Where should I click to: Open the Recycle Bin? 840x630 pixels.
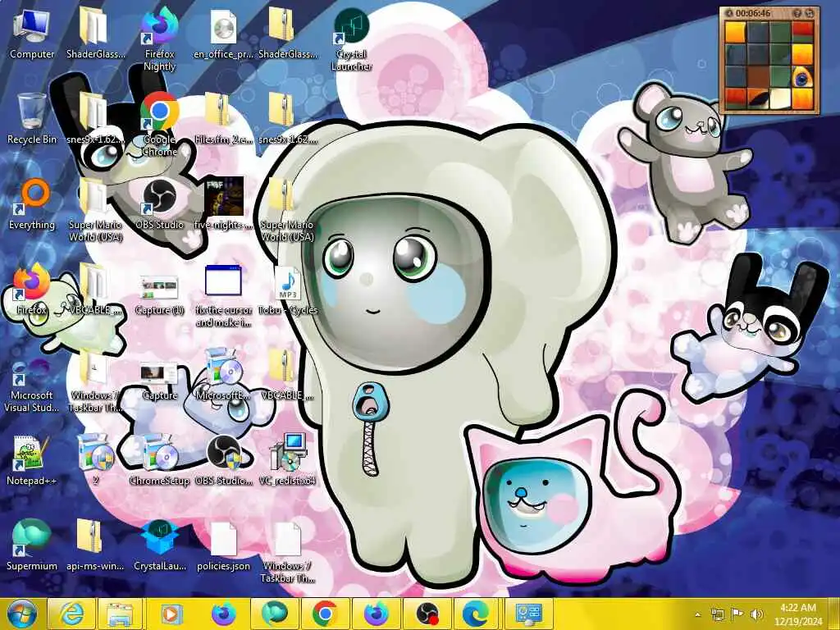[x=32, y=119]
